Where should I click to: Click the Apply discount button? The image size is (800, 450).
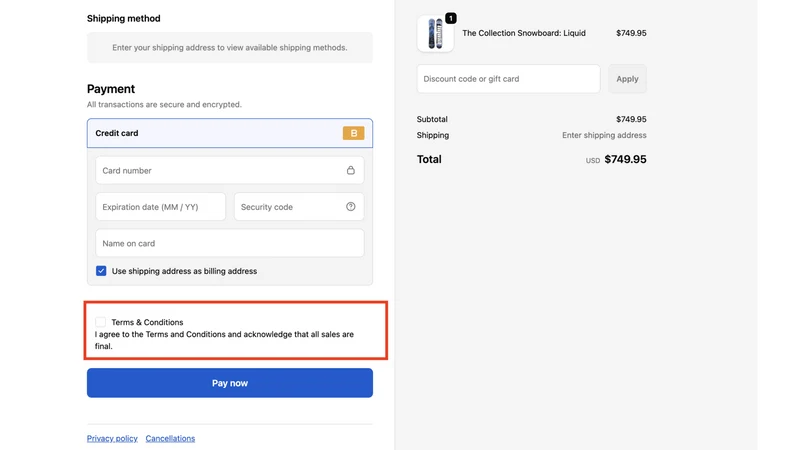coord(627,79)
